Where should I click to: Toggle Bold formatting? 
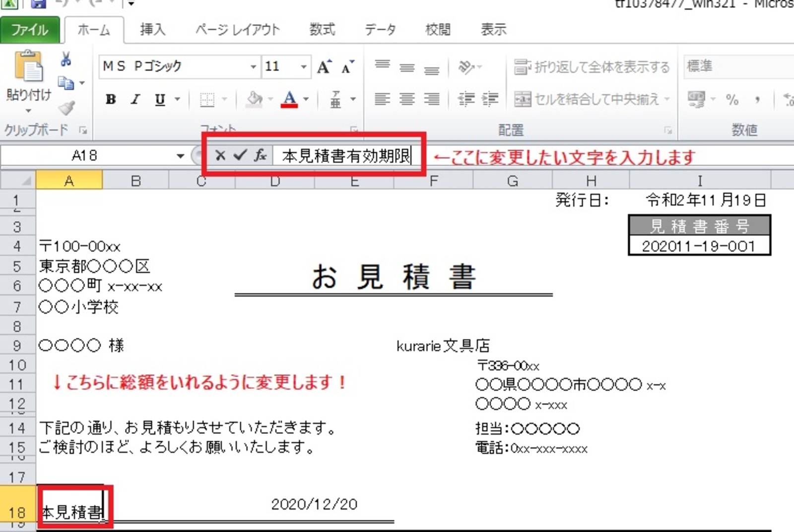coord(111,99)
